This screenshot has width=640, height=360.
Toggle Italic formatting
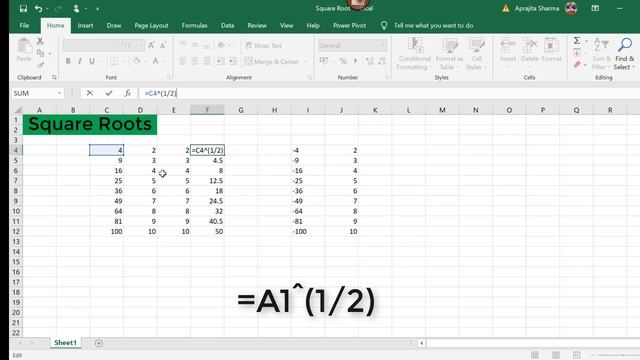coord(80,61)
